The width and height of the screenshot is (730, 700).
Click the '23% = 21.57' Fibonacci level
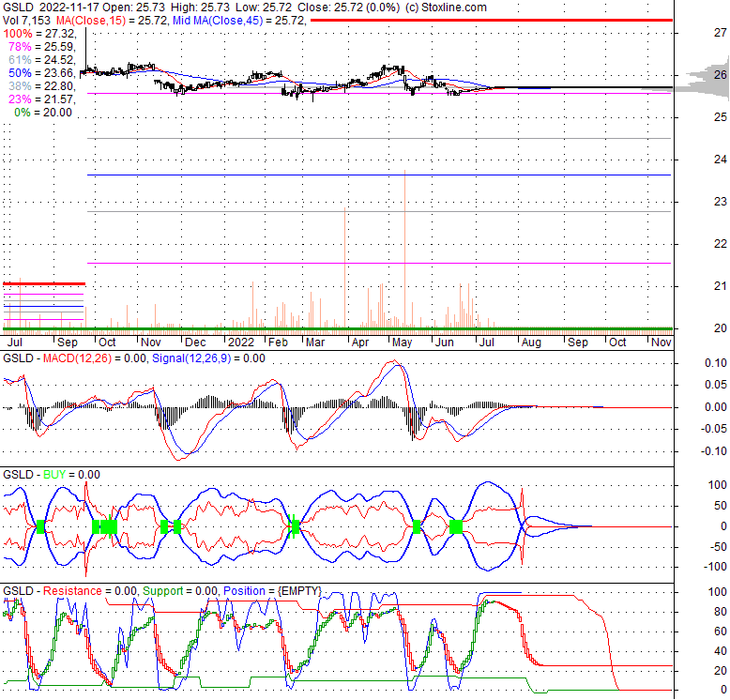pyautogui.click(x=41, y=99)
